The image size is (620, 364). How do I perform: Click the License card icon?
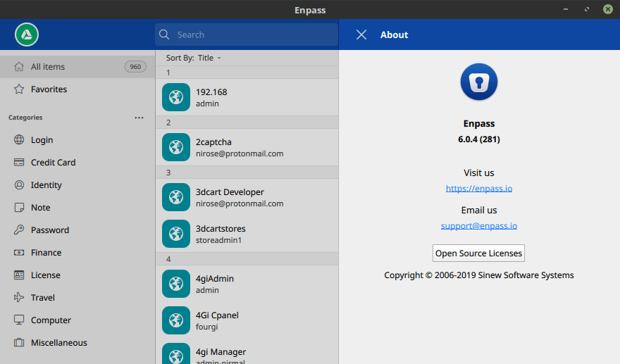pyautogui.click(x=19, y=275)
